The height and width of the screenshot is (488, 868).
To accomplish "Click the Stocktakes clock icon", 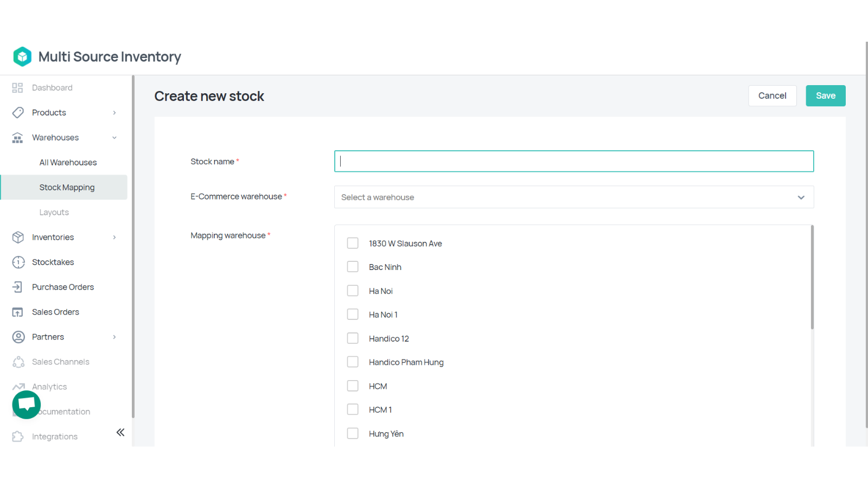I will (18, 262).
